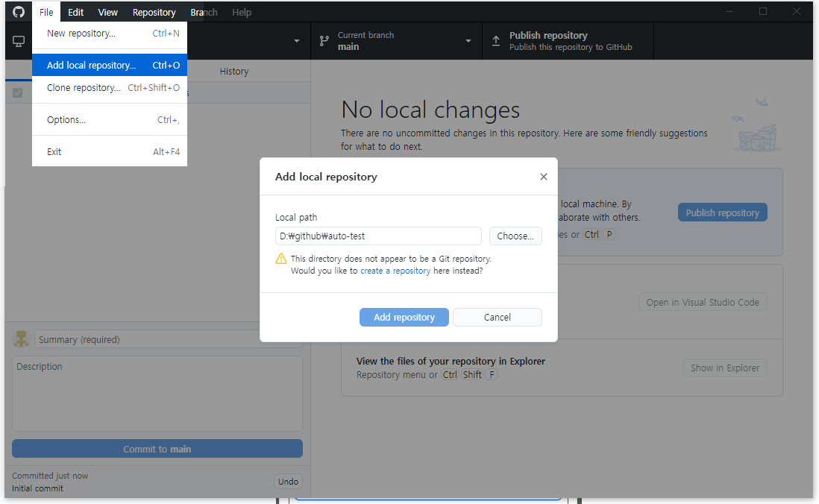The image size is (819, 504).
Task: Click Publish repository in the top toolbar
Action: pyautogui.click(x=568, y=41)
